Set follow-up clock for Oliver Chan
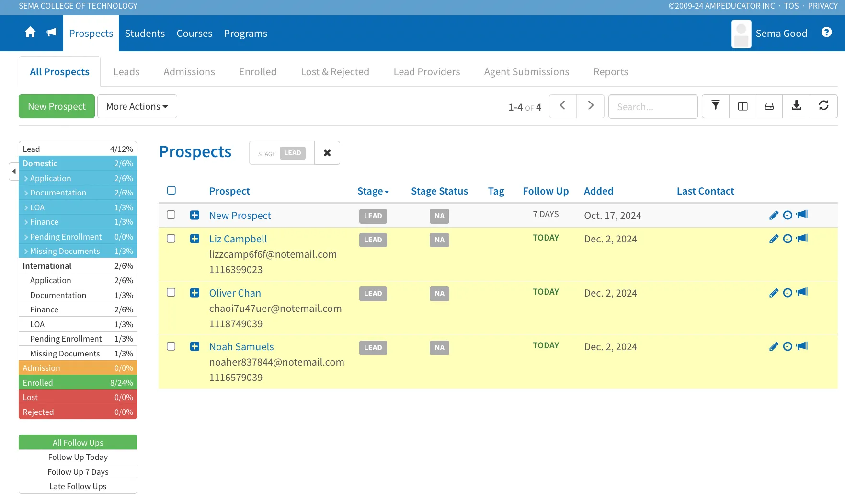This screenshot has height=504, width=845. (788, 293)
